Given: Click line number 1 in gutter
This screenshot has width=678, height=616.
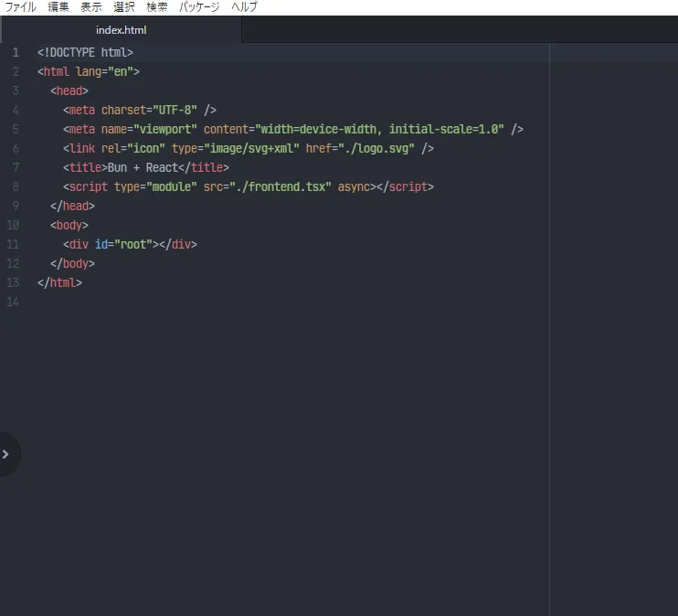Looking at the screenshot, I should pos(16,52).
